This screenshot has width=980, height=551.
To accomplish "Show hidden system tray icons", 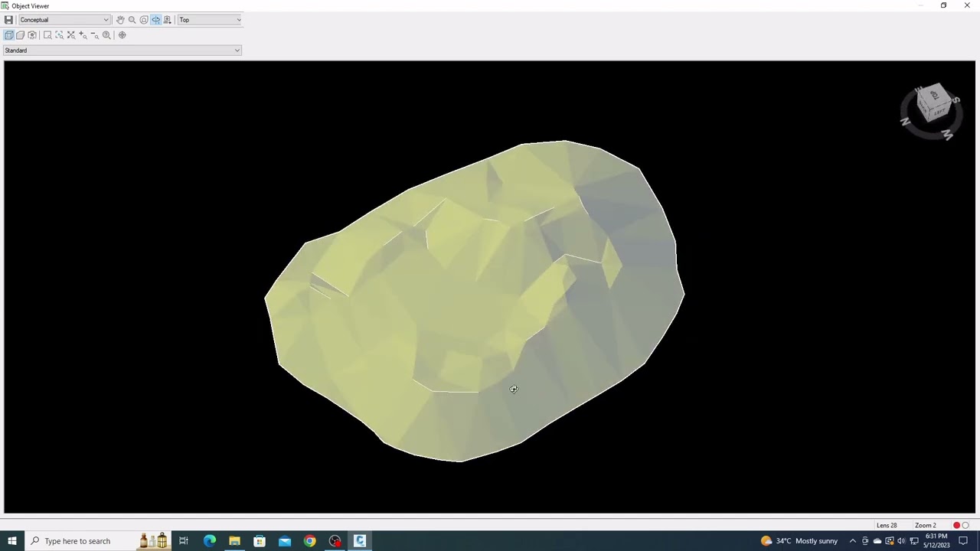I will (x=852, y=541).
